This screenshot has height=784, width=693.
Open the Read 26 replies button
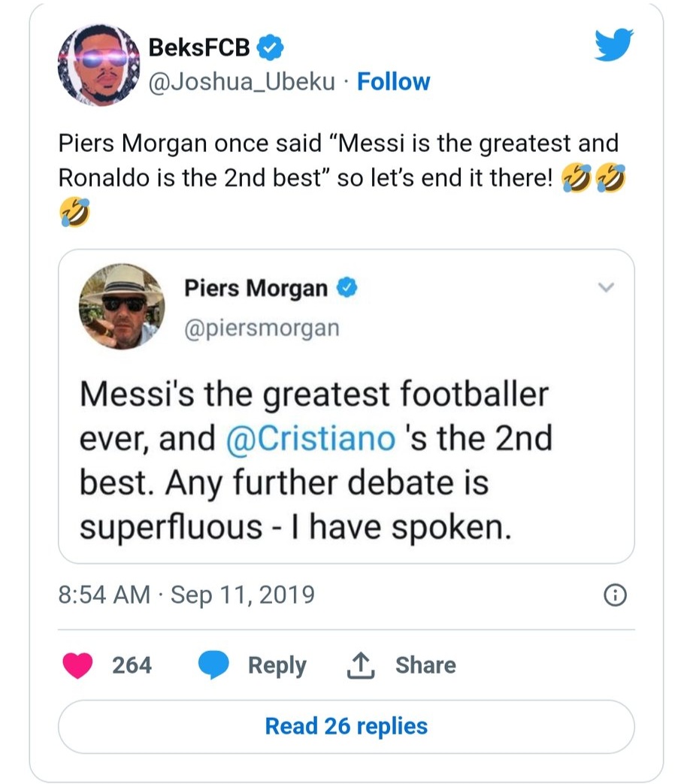(x=346, y=726)
